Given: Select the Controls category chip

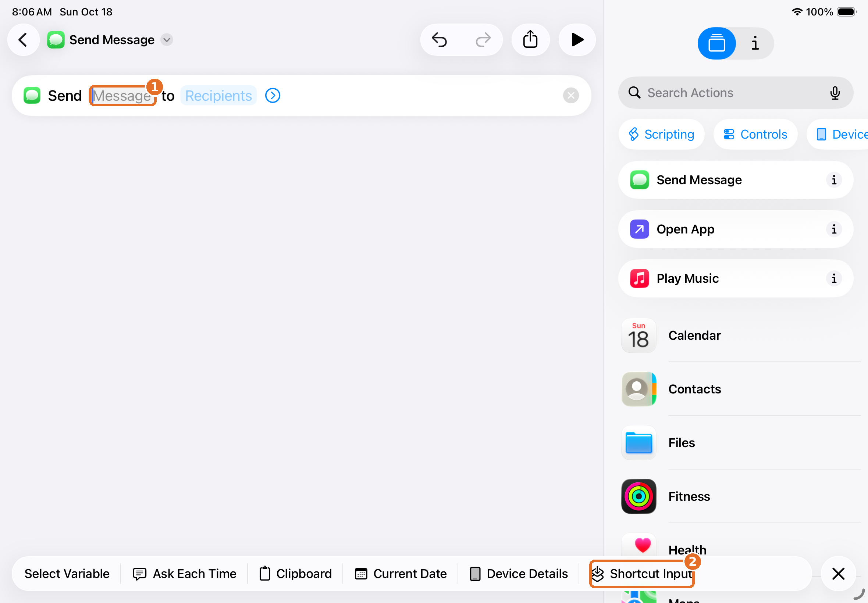Looking at the screenshot, I should (755, 134).
